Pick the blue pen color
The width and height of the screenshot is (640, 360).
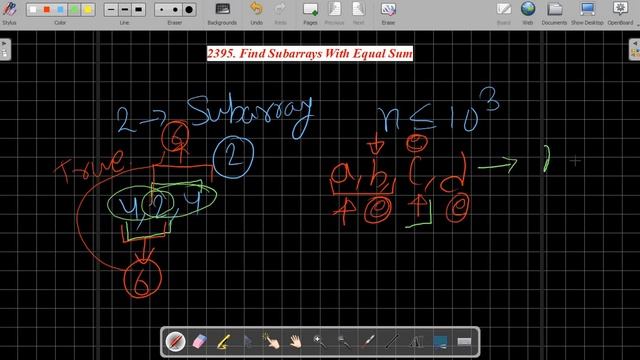[61, 9]
